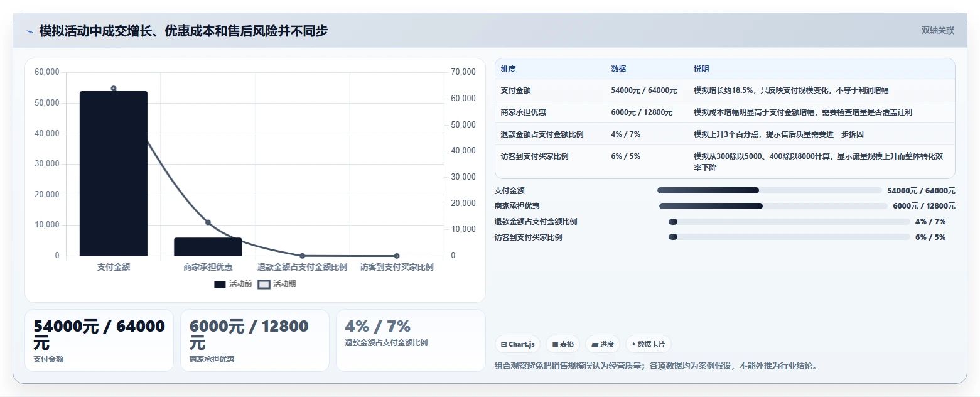This screenshot has height=397, width=980.
Task: Click the '54000元 / 64000元' KPI card
Action: [x=99, y=340]
